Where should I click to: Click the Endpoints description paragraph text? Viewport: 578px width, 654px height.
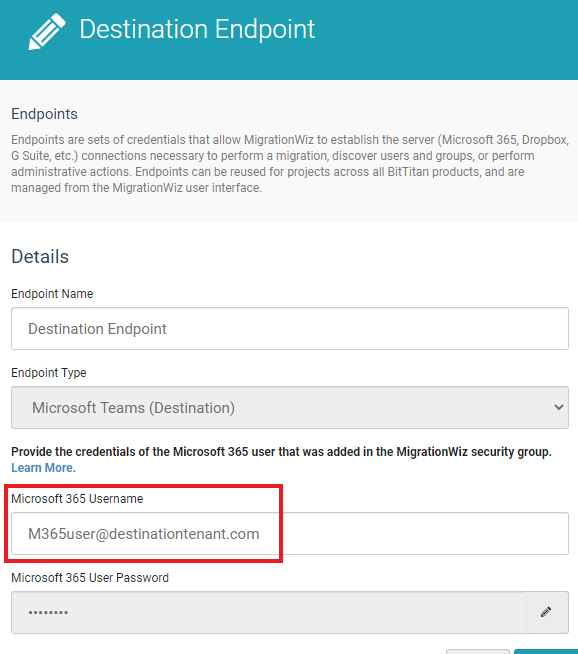coord(290,164)
